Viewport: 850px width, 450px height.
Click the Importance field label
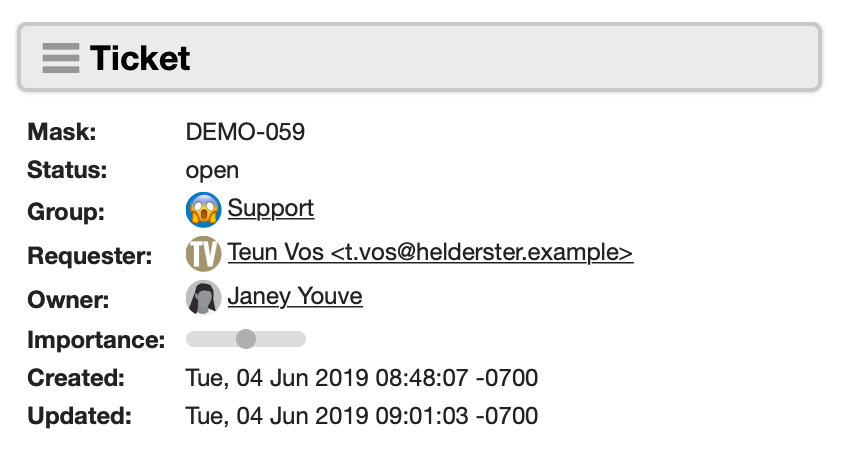[x=96, y=340]
